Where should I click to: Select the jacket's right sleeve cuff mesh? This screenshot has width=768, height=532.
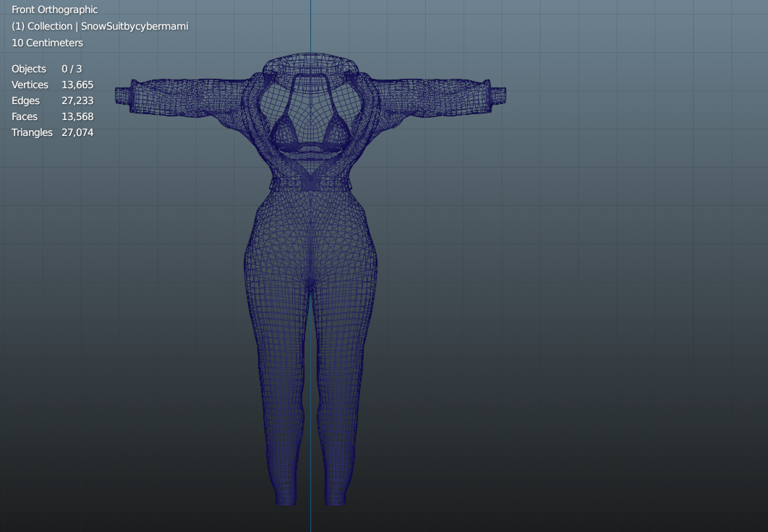coord(498,95)
